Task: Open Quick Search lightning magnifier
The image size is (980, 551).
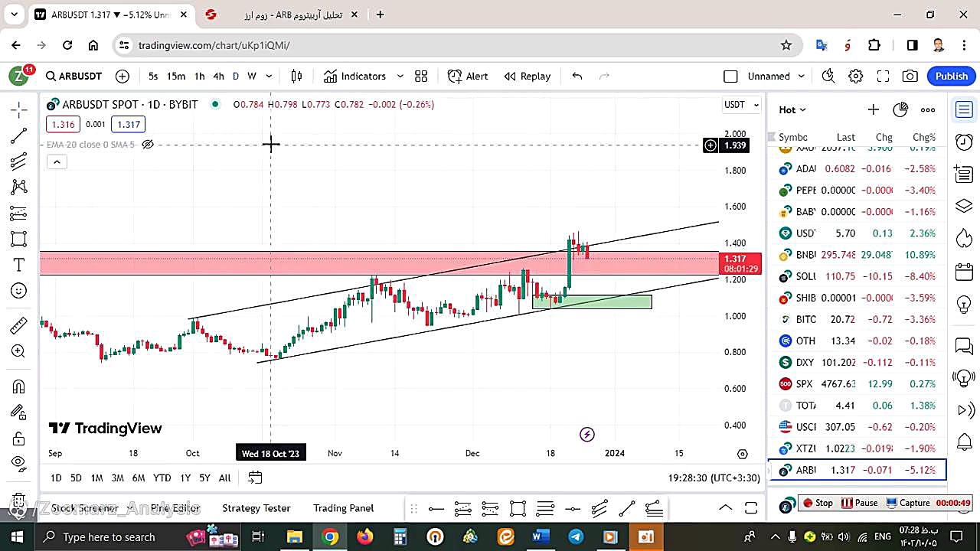Action: (x=828, y=76)
